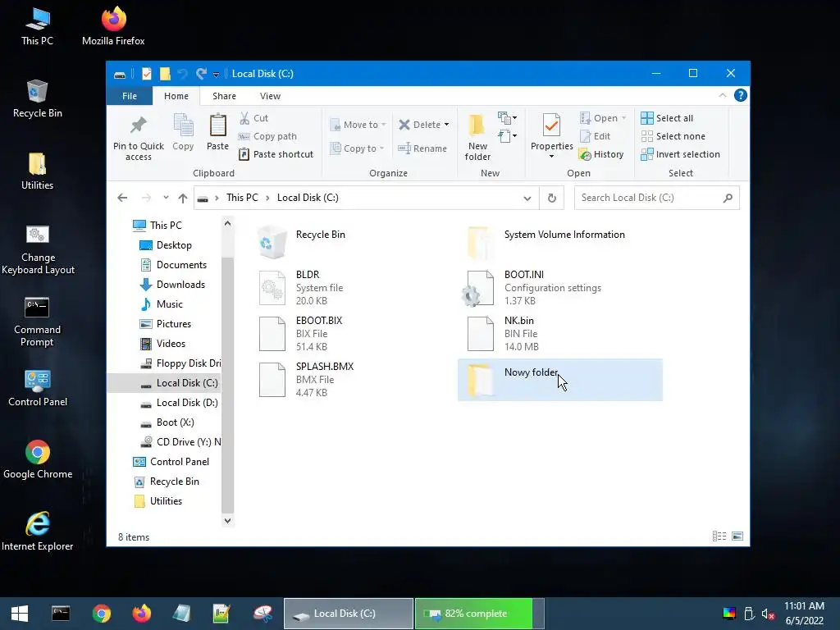This screenshot has height=630, width=840.
Task: Click navigation pane scroll down arrow
Action: 228,520
